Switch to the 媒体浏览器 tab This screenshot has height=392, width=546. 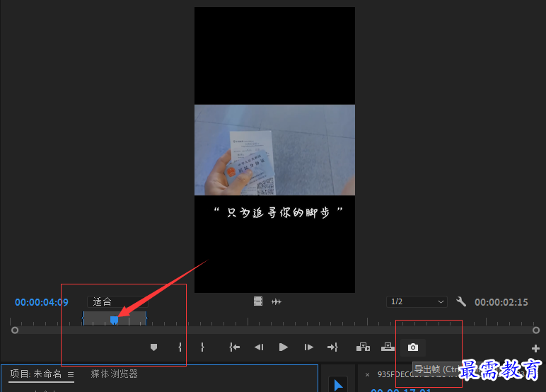pyautogui.click(x=114, y=374)
